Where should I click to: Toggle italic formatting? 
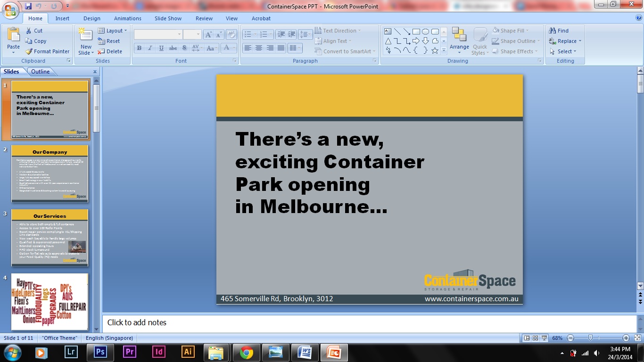click(150, 48)
